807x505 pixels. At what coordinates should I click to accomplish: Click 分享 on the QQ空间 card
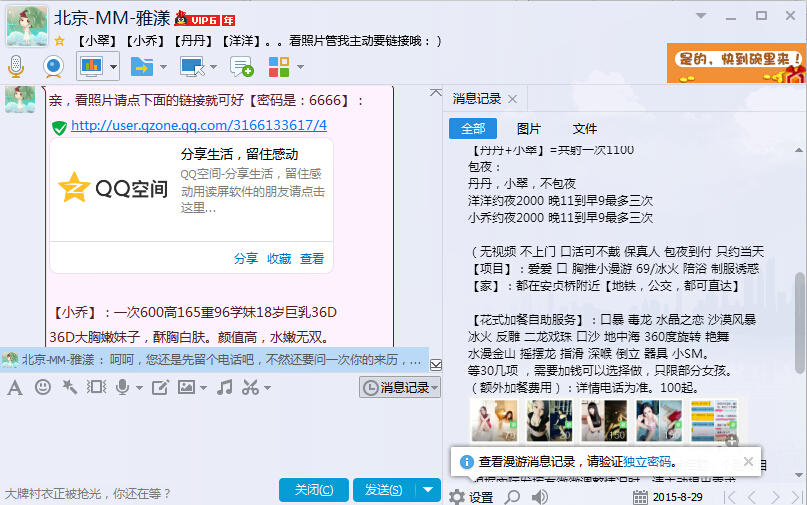click(x=245, y=258)
